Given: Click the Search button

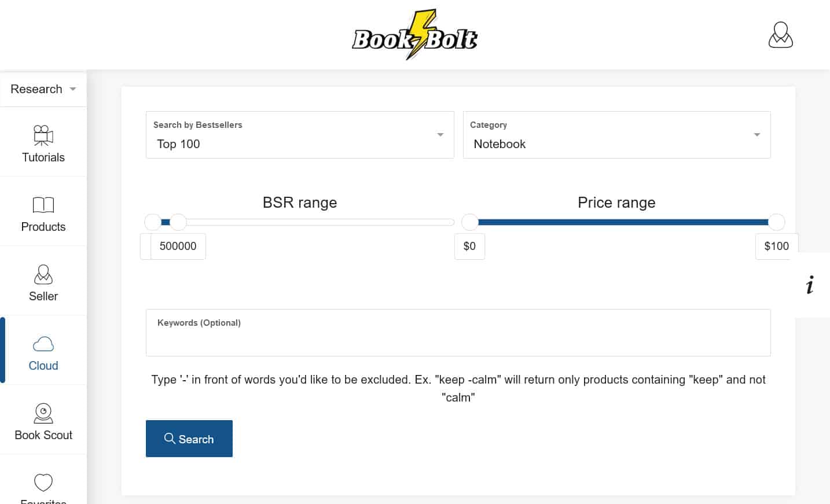Looking at the screenshot, I should point(189,439).
